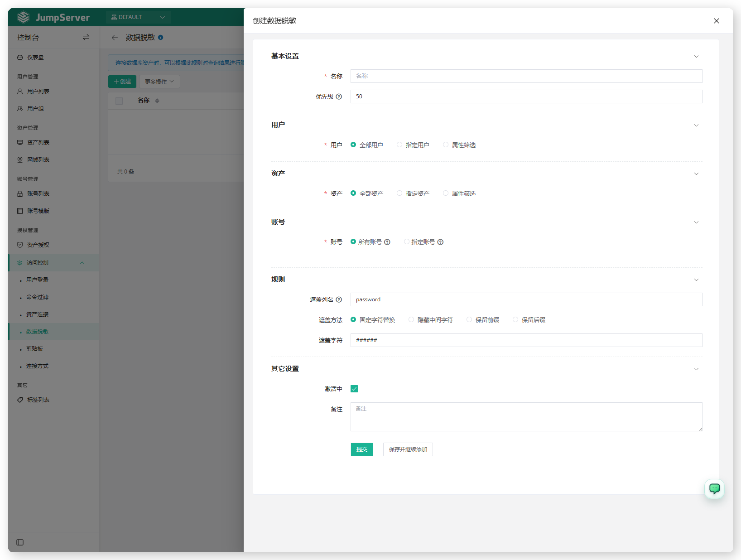Select 属性筛选 under 资产 section
The height and width of the screenshot is (560, 741).
459,193
